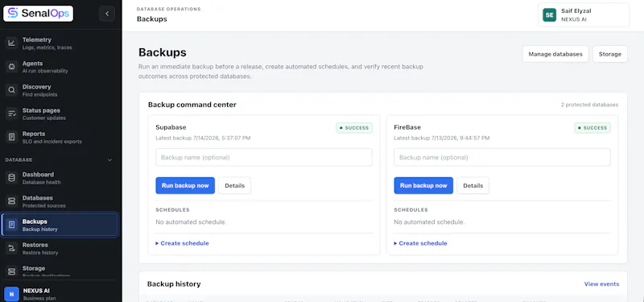Open the Saif Elyzal account menu

[x=584, y=15]
